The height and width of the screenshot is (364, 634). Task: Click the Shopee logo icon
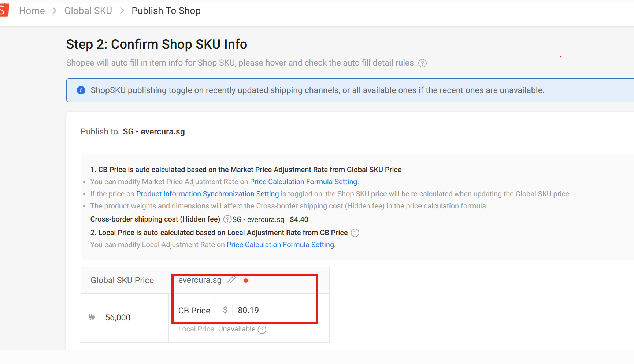tap(4, 10)
